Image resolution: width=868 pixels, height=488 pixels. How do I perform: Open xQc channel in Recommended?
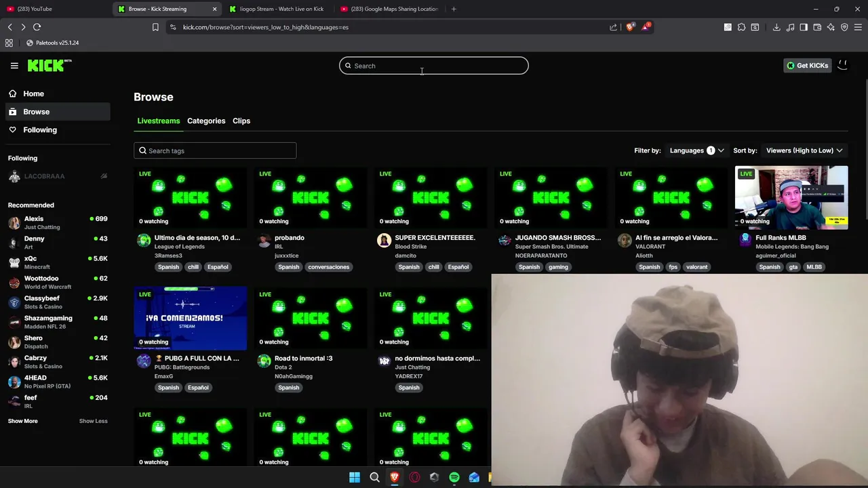pos(57,262)
